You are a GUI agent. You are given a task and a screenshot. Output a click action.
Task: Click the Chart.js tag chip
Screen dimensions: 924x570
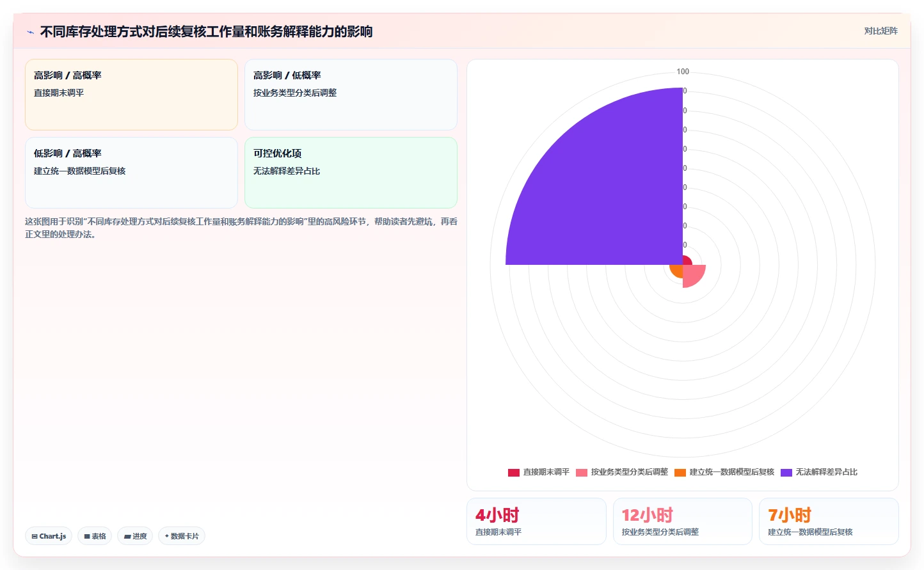[49, 536]
